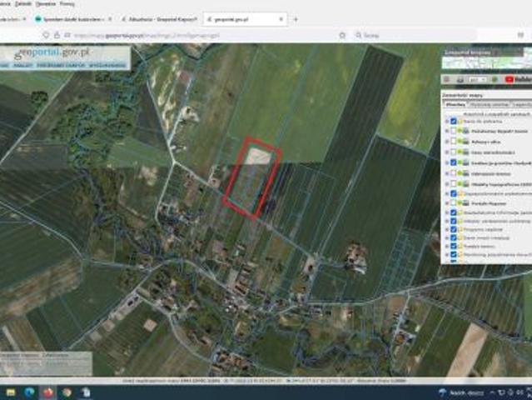
Task: Toggle the fourth layer checkbox in the list
Action: pos(454,152)
